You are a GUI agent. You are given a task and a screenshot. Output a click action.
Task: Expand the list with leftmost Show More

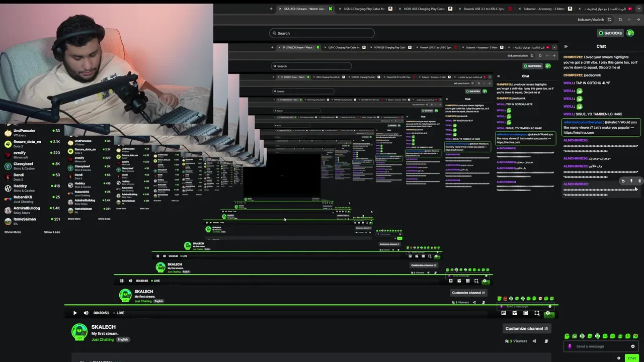click(x=13, y=232)
